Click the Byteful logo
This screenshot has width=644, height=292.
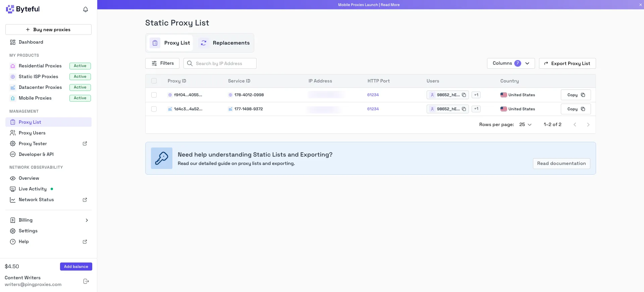23,9
